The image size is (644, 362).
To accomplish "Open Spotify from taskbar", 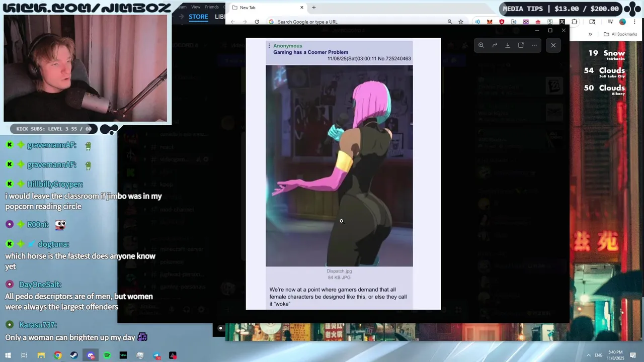I will 107,355.
